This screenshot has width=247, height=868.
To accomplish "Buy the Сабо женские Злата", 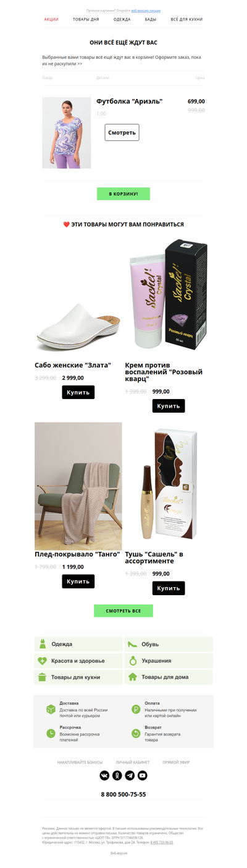I will (x=78, y=392).
